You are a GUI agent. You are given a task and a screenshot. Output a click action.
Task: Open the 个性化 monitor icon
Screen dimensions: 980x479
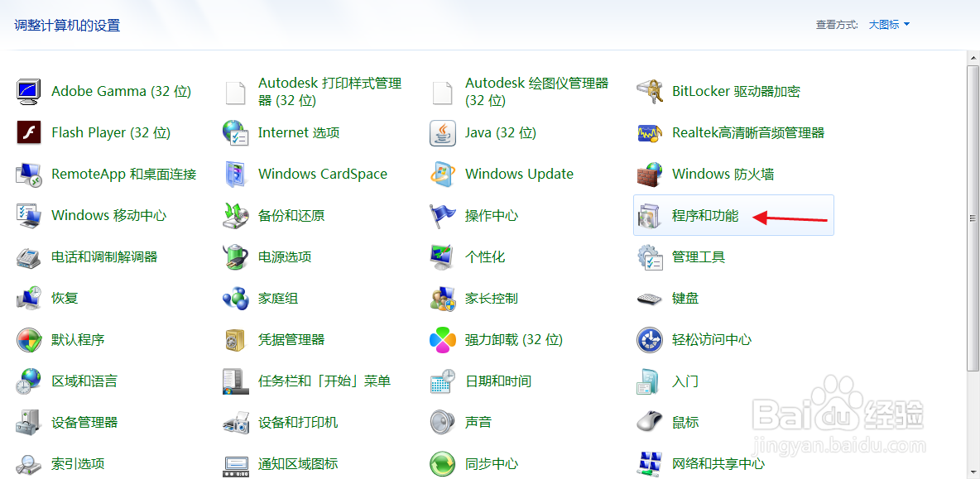pos(443,256)
